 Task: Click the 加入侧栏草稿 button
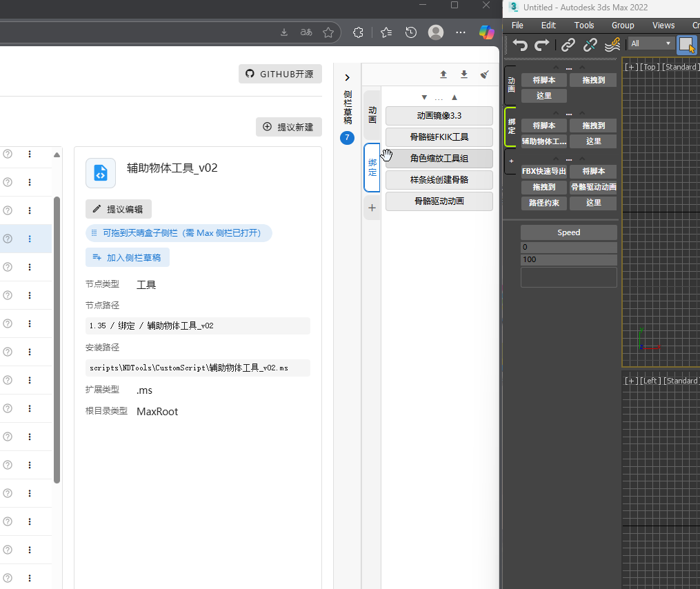click(x=127, y=257)
